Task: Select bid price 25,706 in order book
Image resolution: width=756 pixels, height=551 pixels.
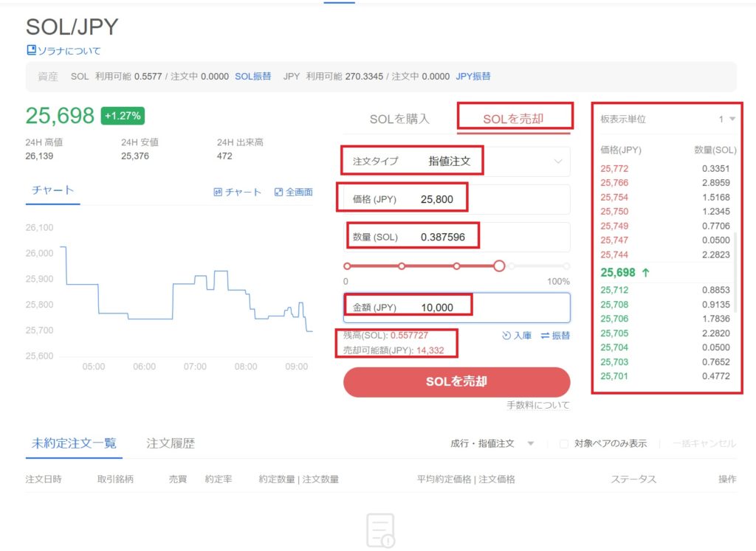Action: [x=614, y=319]
